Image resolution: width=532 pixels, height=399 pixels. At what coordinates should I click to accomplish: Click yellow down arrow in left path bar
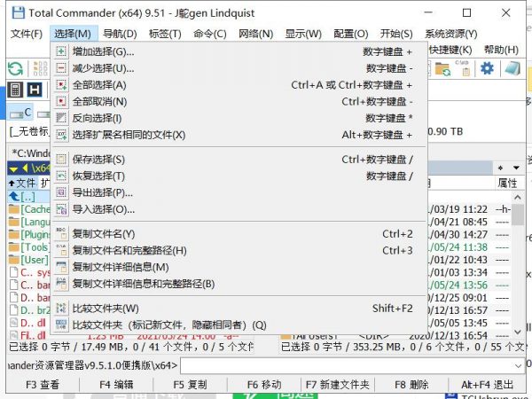coord(13,168)
